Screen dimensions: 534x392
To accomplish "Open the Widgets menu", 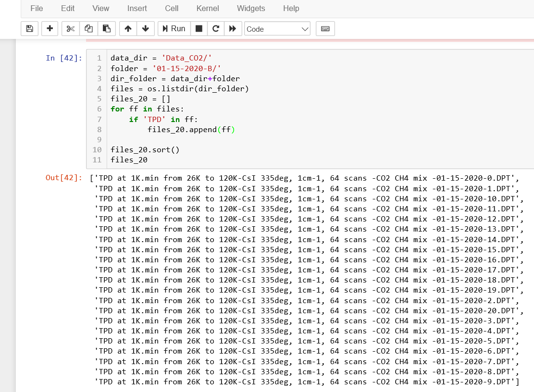I will click(251, 8).
